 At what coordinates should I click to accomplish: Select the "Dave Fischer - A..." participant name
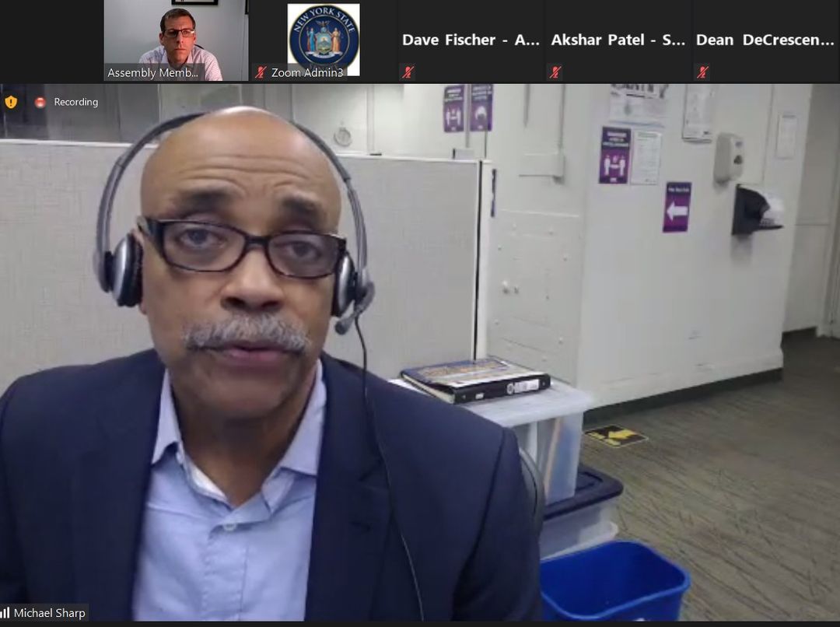point(471,40)
